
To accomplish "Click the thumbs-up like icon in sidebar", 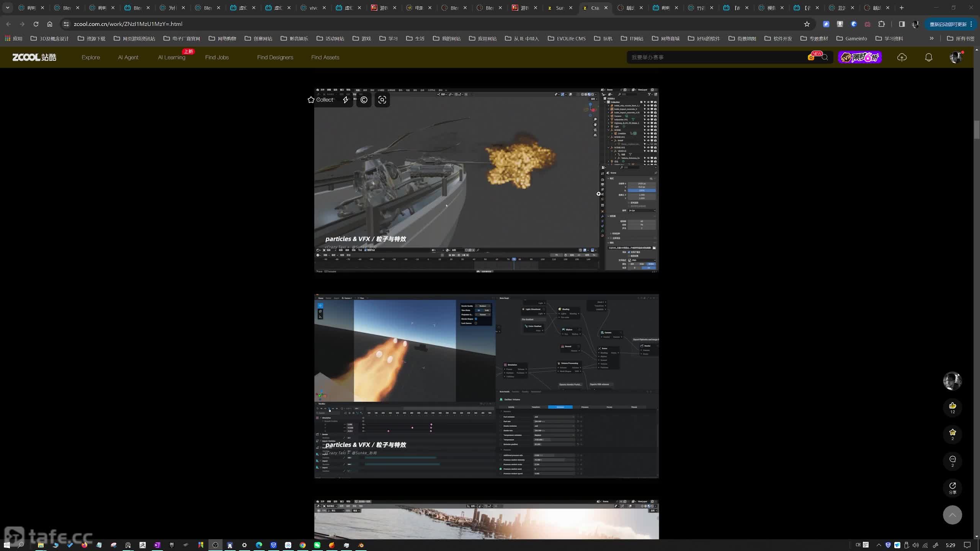I will [952, 406].
